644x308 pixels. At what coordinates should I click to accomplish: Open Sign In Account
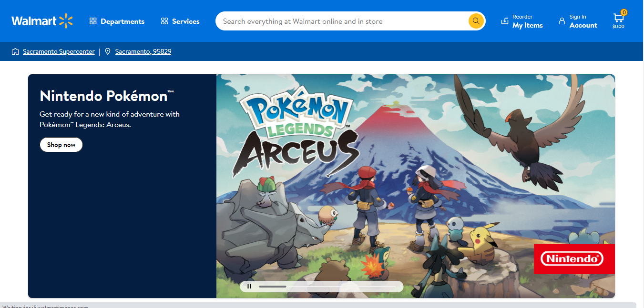(578, 21)
